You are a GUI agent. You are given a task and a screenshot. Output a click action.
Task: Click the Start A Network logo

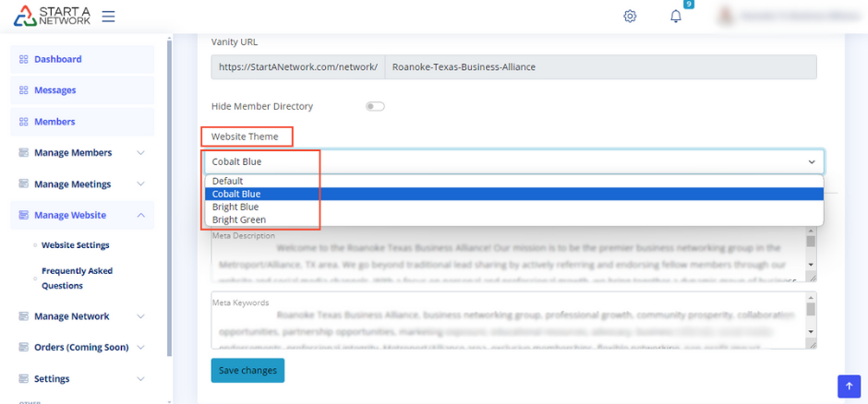pos(52,17)
